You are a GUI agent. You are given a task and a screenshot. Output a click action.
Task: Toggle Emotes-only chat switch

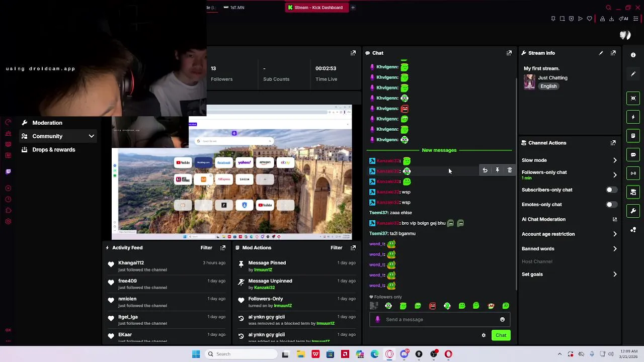611,205
